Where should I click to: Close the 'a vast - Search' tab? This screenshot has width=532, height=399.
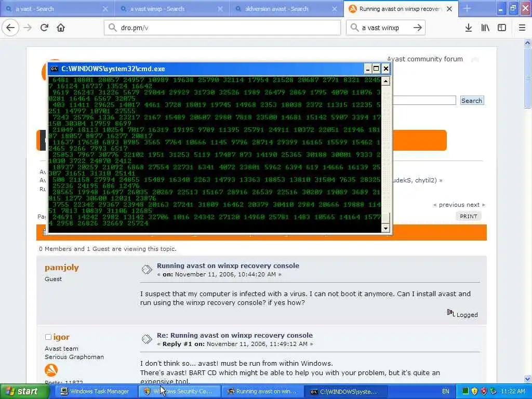(105, 9)
